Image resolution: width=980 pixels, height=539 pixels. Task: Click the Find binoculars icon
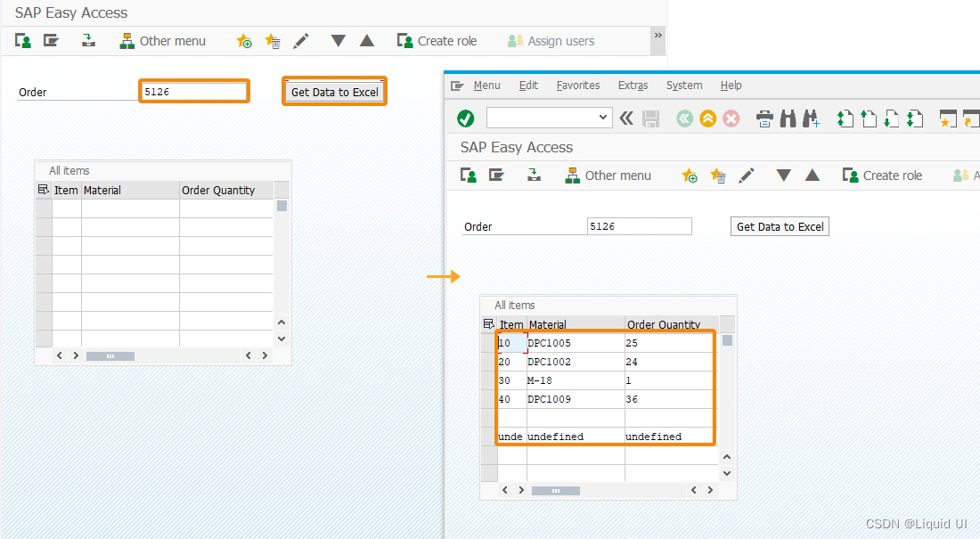tap(788, 118)
